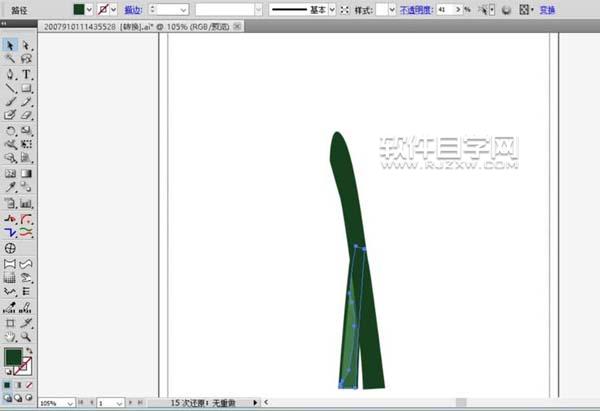Viewport: 600px width, 411px height.
Task: Click the opacity value field showing 41
Action: pyautogui.click(x=445, y=10)
